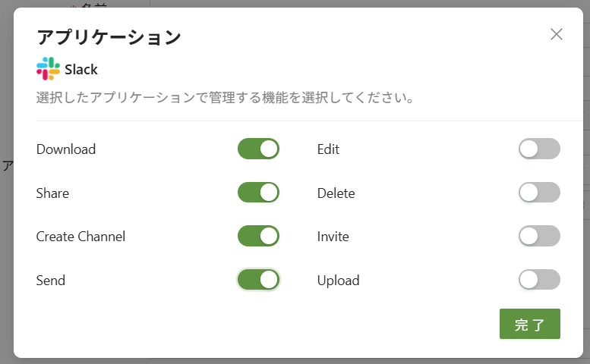Switch off the Send toggle
The height and width of the screenshot is (364, 590).
[258, 280]
